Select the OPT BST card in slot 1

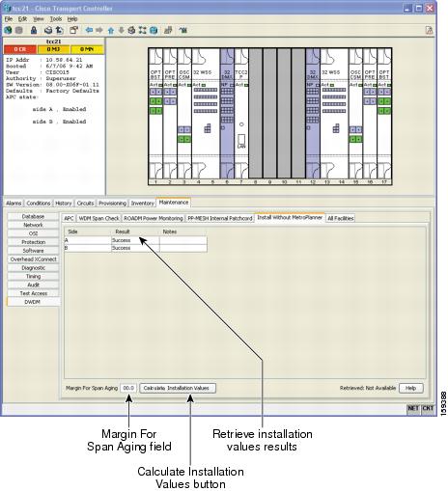155,114
